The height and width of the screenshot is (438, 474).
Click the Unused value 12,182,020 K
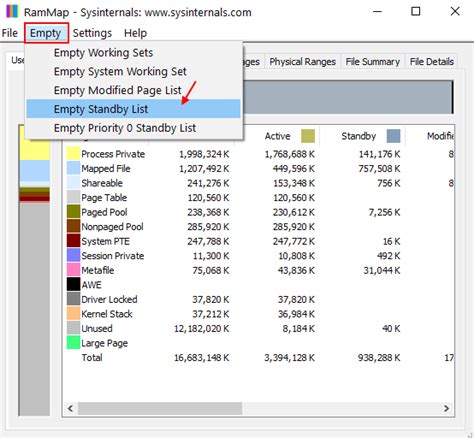tap(201, 329)
